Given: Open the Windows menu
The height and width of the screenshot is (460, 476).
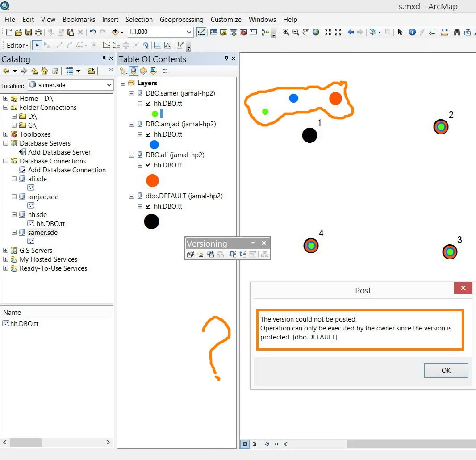Looking at the screenshot, I should (x=262, y=20).
